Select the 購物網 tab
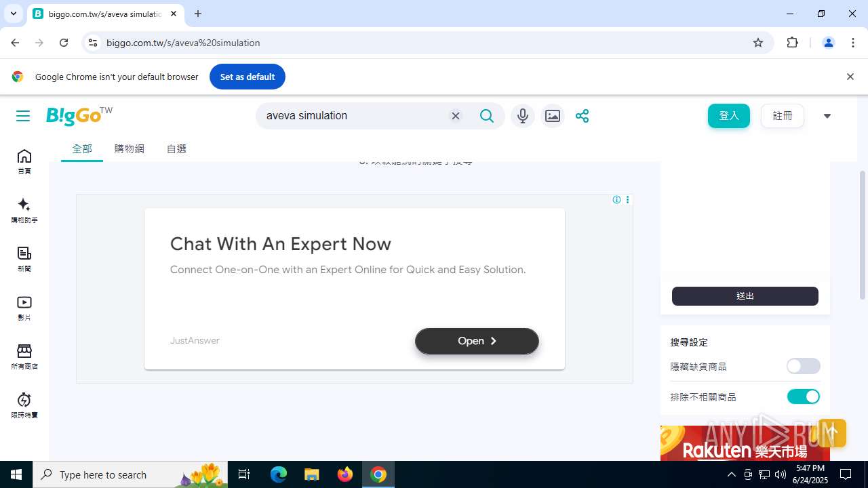The height and width of the screenshot is (488, 868). (x=130, y=148)
